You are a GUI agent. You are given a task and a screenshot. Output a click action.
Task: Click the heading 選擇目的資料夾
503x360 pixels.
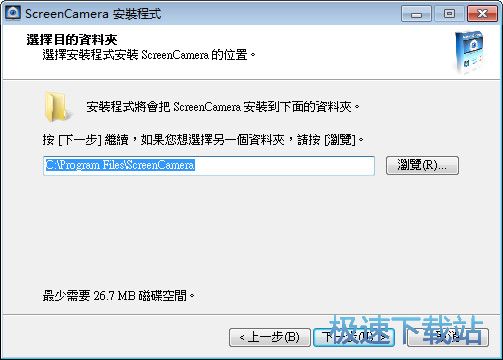click(72, 40)
